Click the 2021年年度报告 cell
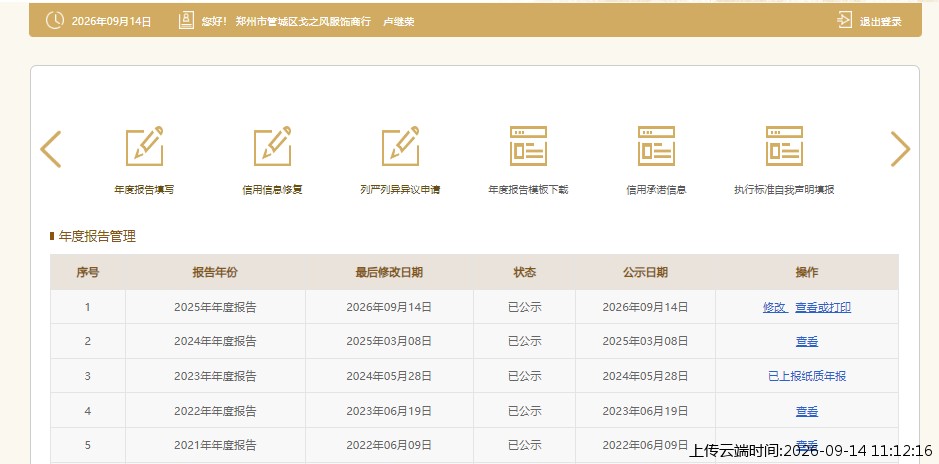Image resolution: width=939 pixels, height=464 pixels. (x=215, y=445)
